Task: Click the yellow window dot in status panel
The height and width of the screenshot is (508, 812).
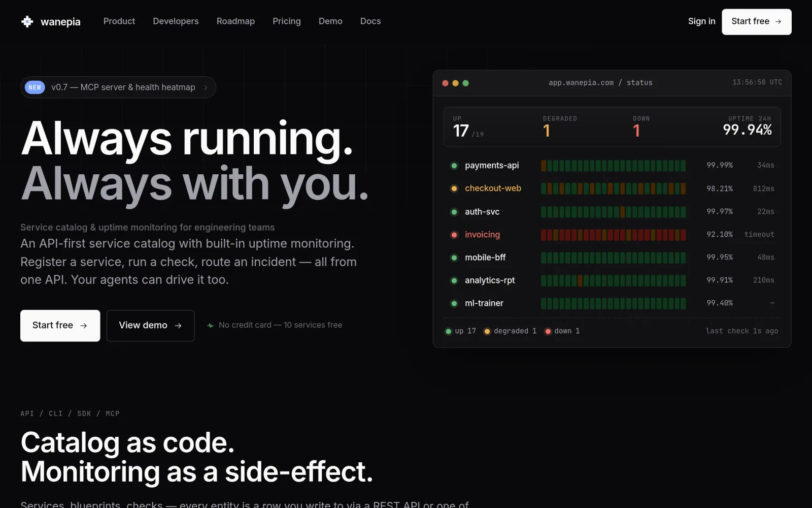Action: click(455, 83)
